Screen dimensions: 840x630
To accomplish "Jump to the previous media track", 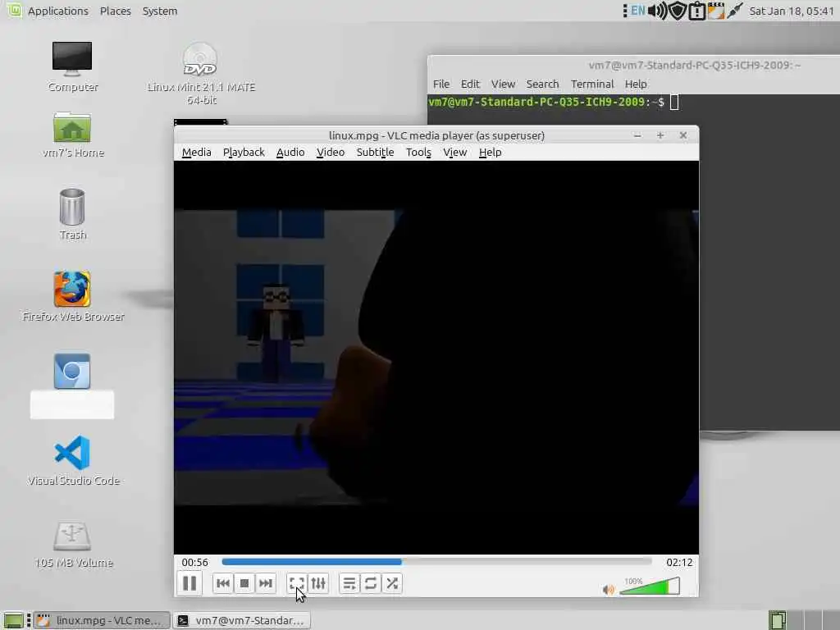I will tap(223, 583).
